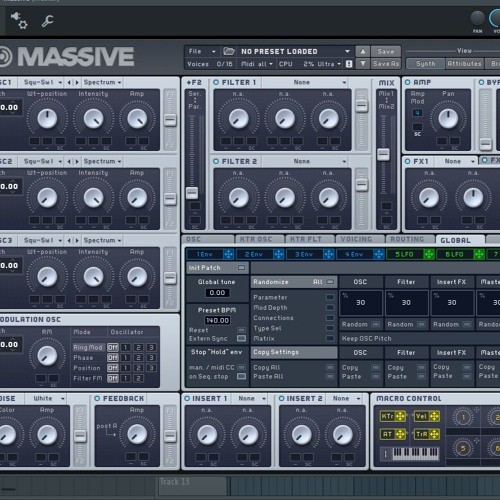This screenshot has width=500, height=500.
Task: Load the next preset with down arrow
Action: click(x=363, y=63)
